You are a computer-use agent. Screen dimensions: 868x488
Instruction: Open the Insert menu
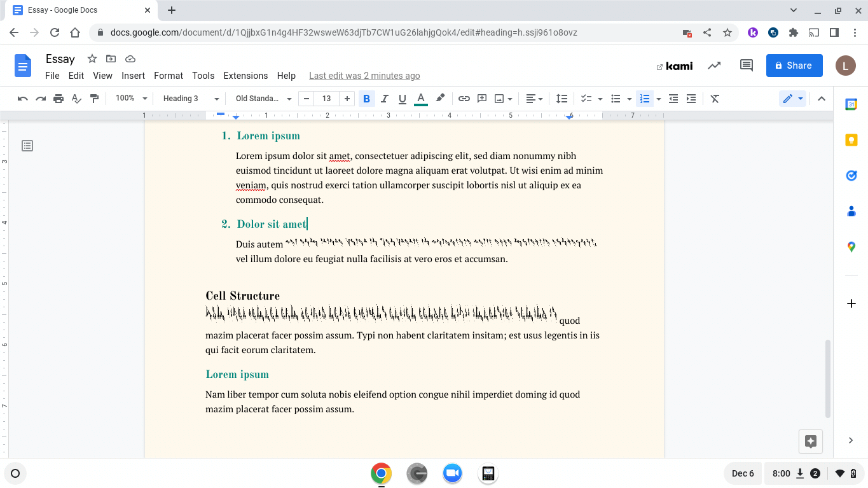point(133,76)
